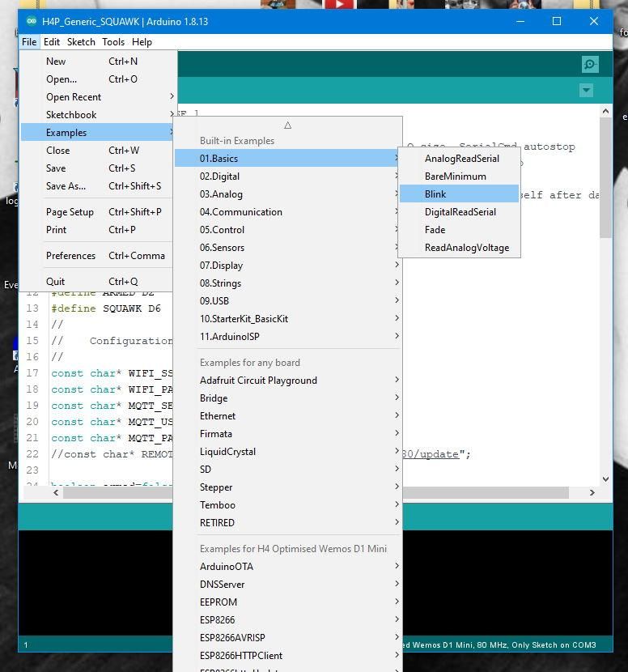Open the tab options dropdown arrow

click(x=586, y=91)
